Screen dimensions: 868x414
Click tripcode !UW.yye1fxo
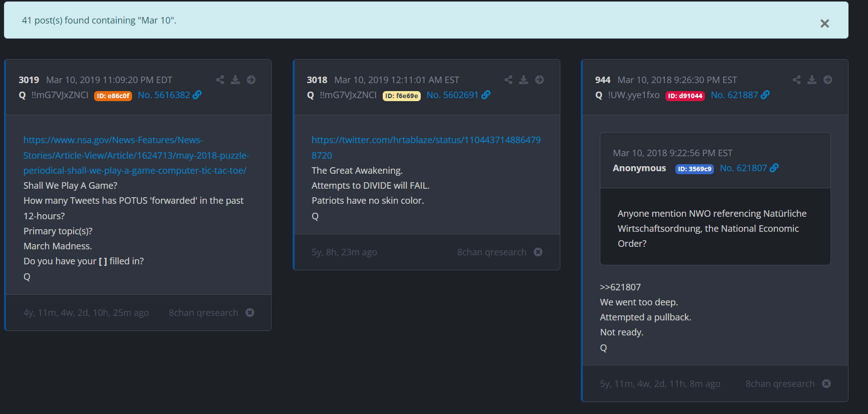(634, 95)
